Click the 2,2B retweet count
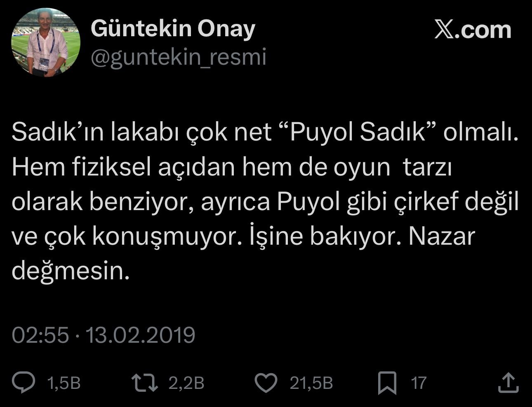The width and height of the screenshot is (532, 407). tap(186, 383)
